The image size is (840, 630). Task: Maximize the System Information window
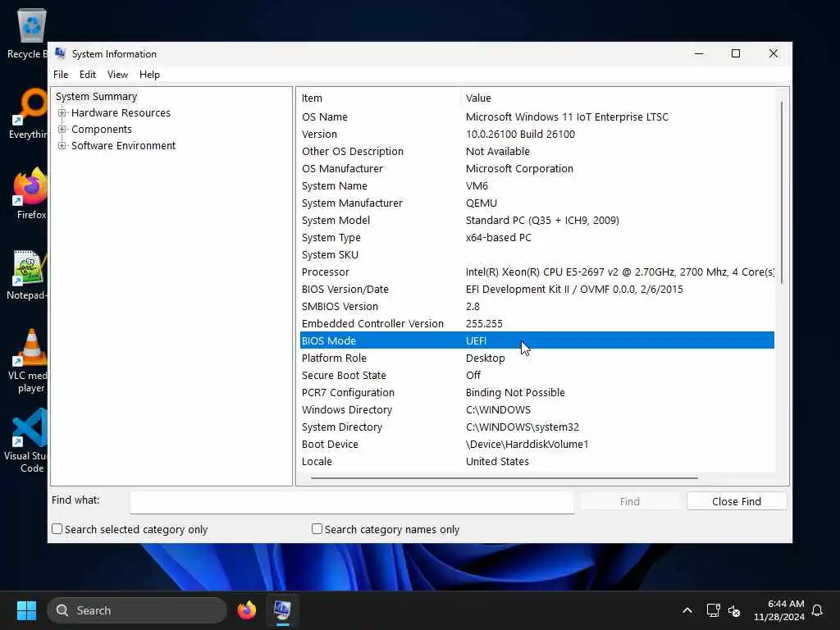pos(736,53)
